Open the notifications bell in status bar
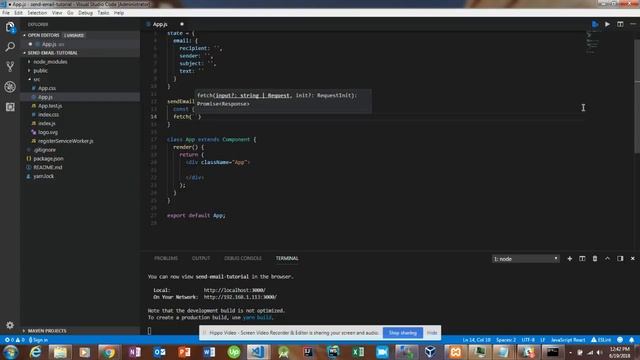 point(631,340)
